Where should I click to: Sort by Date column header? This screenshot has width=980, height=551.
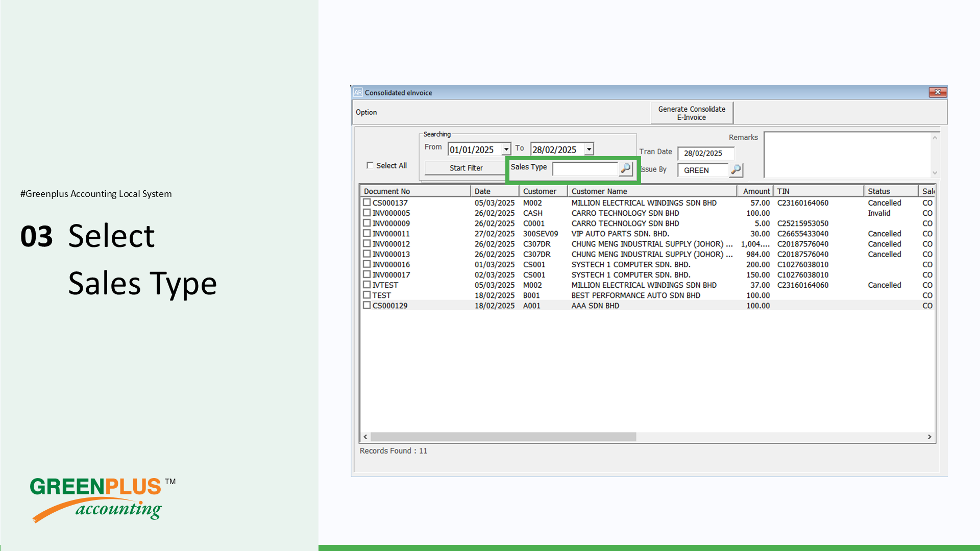click(x=495, y=191)
